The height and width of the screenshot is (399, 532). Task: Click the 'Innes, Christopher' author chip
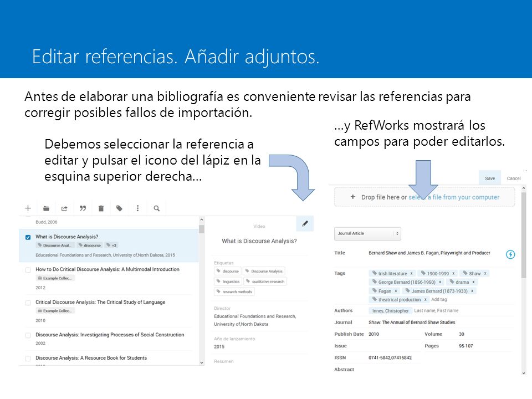click(390, 311)
